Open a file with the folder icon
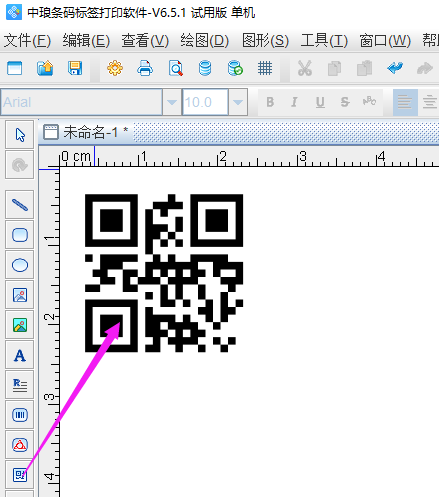 [45, 68]
